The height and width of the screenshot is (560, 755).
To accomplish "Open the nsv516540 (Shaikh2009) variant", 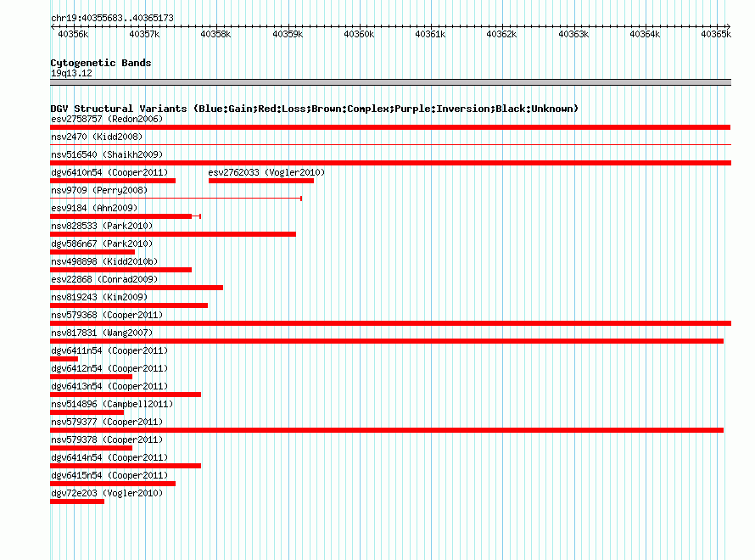I will [x=107, y=154].
